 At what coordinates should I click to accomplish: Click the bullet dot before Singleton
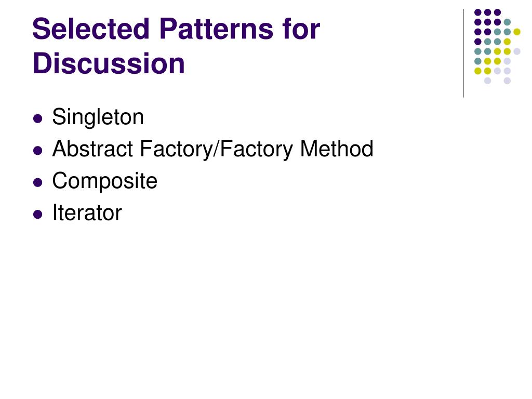click(37, 118)
